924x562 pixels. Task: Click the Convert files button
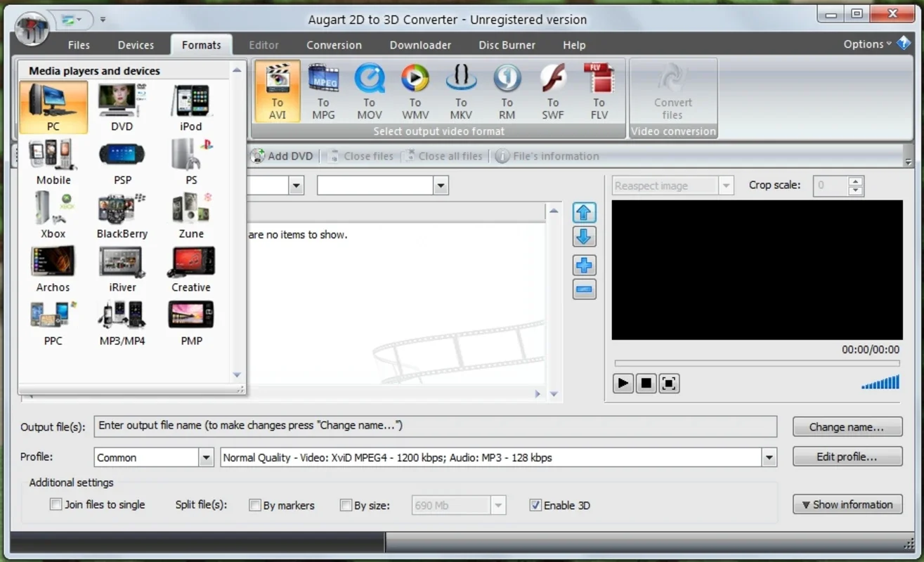point(673,91)
